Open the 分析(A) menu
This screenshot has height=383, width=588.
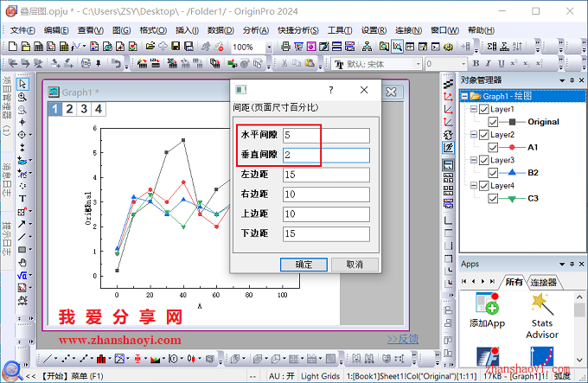(x=256, y=30)
